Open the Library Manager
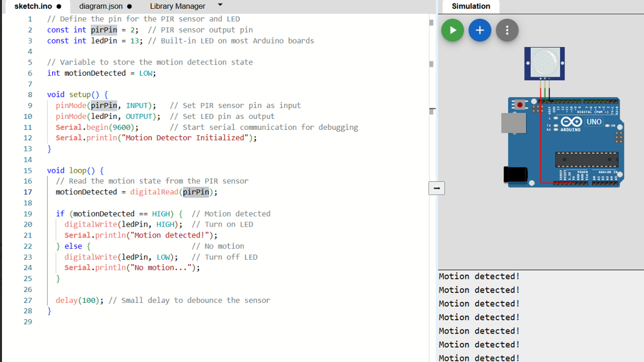Viewport: 644px width, 362px height. click(177, 6)
